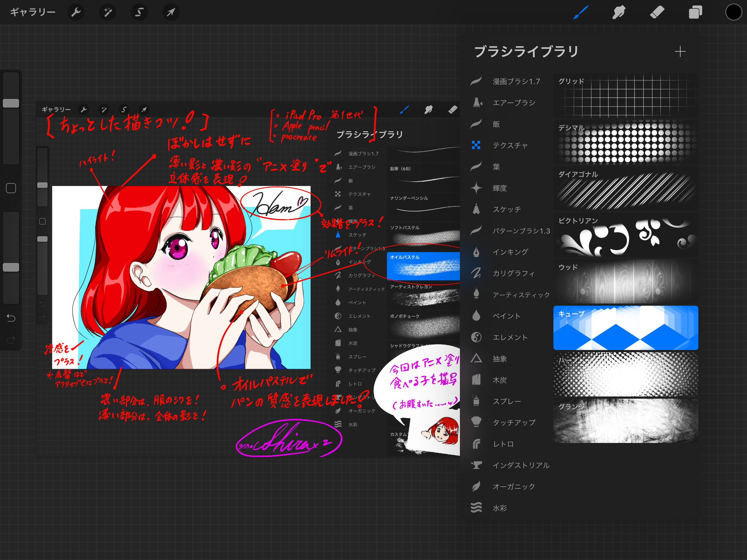Choose the ハーフトーン dotted brush
Screen dimensions: 747x560
625,374
